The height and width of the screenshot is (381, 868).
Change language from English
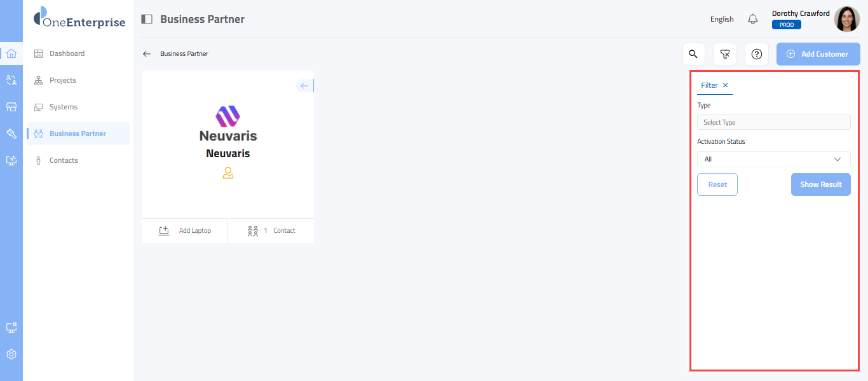(722, 19)
